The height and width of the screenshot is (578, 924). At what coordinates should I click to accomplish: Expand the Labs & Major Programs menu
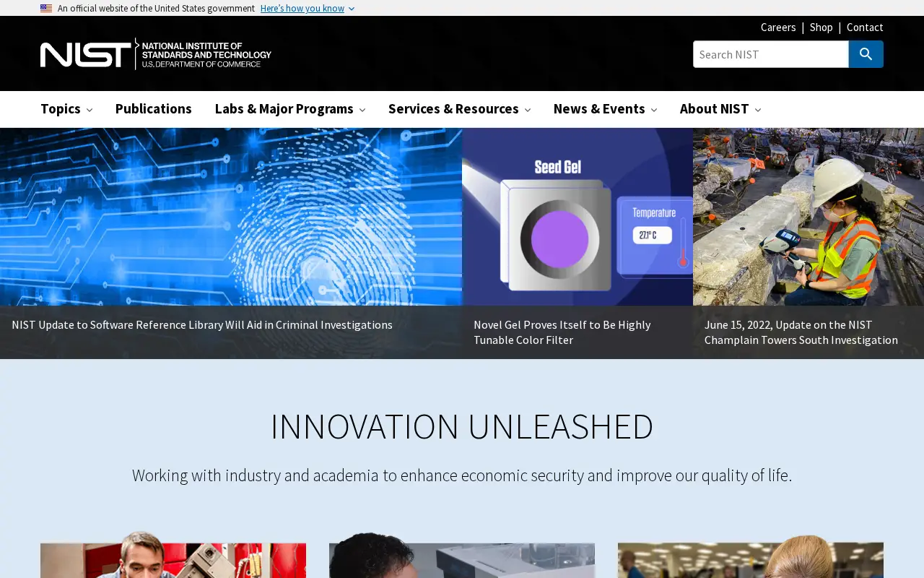(x=290, y=109)
